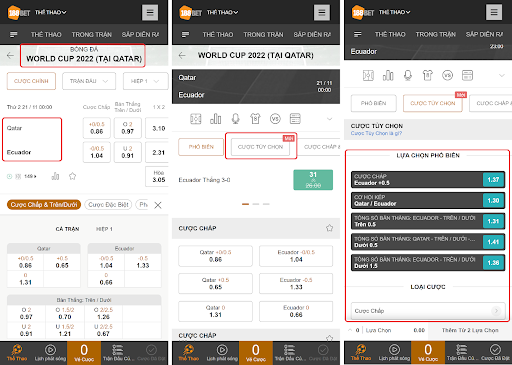Open Trận Đấu Của list in right screen bottom bar
This screenshot has height=365, width=512.
point(462,353)
